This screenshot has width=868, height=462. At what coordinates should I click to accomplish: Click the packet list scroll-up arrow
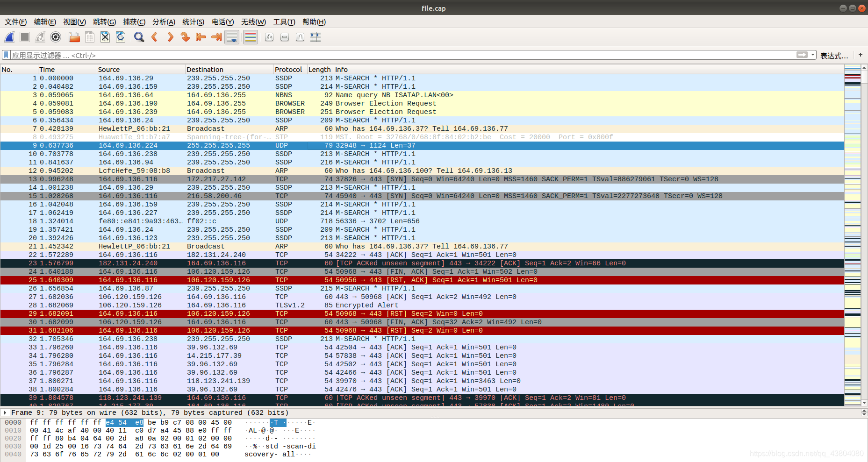[x=864, y=68]
